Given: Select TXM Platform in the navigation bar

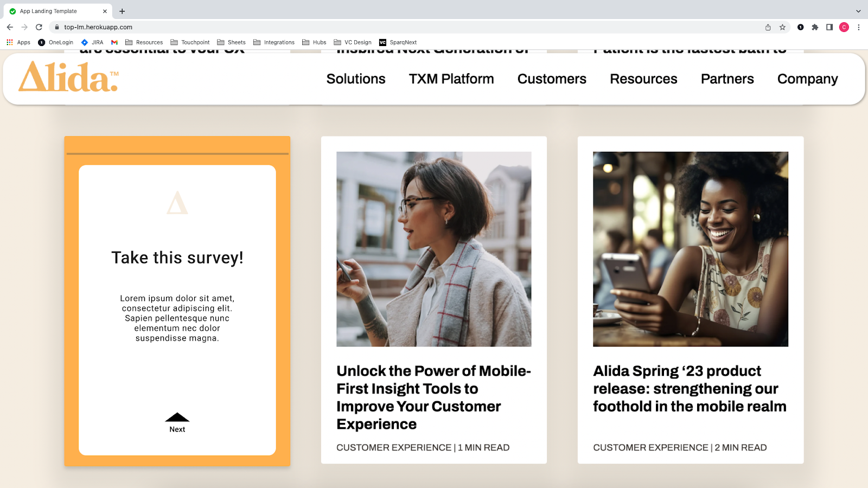Looking at the screenshot, I should [x=451, y=79].
